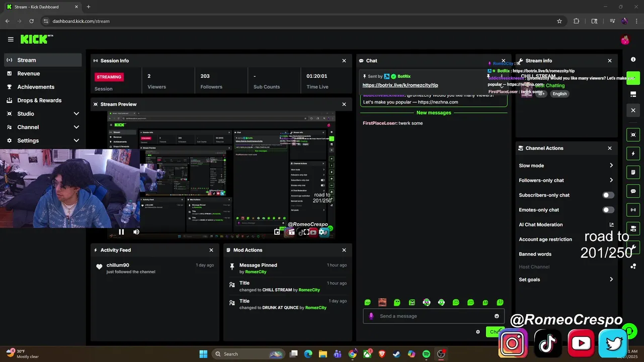Open the Windows Start menu
The width and height of the screenshot is (644, 362).
203,354
